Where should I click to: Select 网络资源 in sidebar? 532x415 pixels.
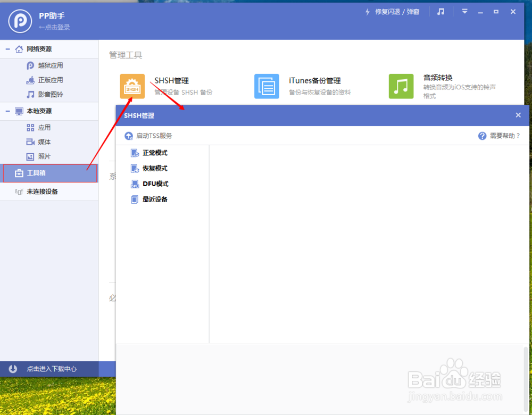click(49, 49)
